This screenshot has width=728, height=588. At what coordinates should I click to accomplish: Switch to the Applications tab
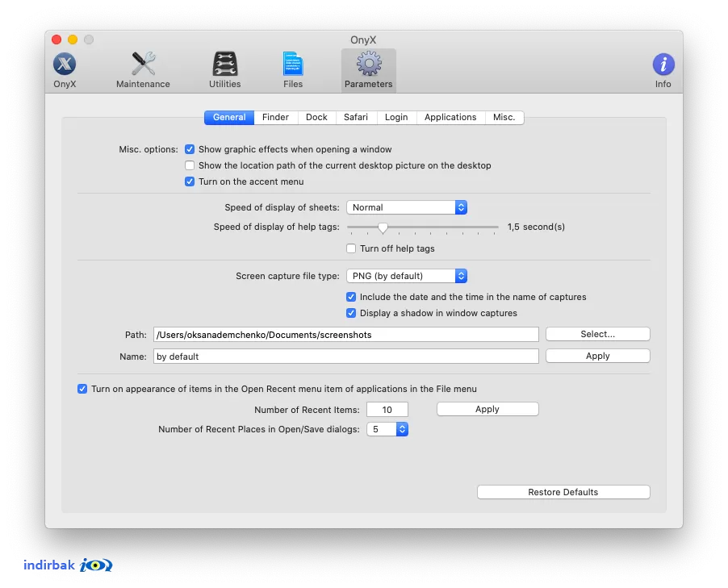click(450, 118)
